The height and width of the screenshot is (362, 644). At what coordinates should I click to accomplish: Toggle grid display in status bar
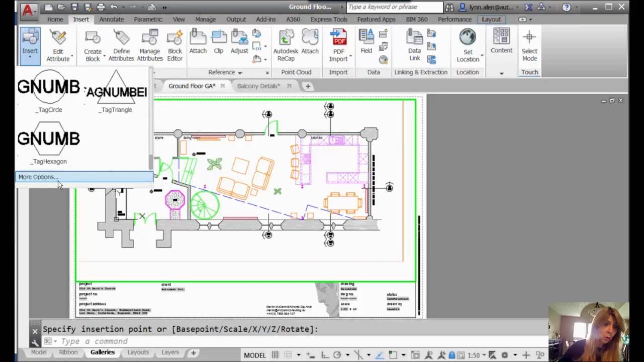click(x=275, y=355)
